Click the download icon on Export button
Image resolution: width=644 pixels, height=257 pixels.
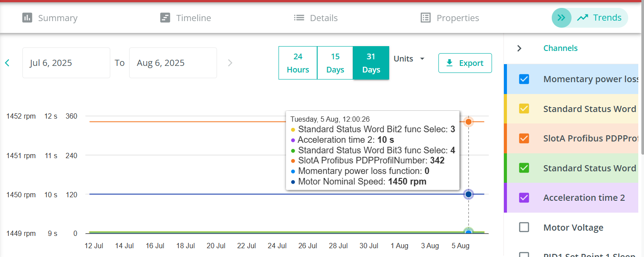(x=449, y=63)
